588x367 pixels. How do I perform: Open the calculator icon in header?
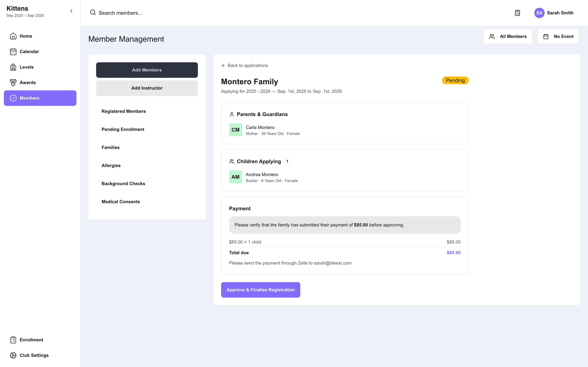[517, 13]
